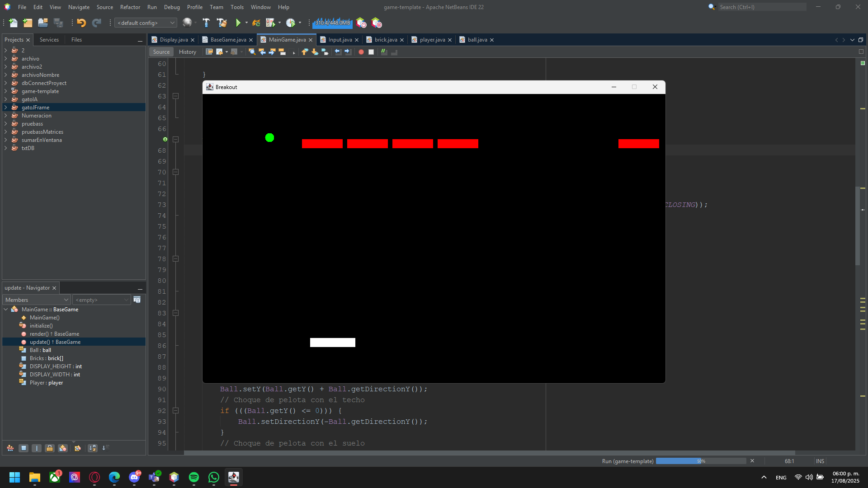This screenshot has height=488, width=868.
Task: Click the New Project toolbar icon
Action: pos(28,23)
